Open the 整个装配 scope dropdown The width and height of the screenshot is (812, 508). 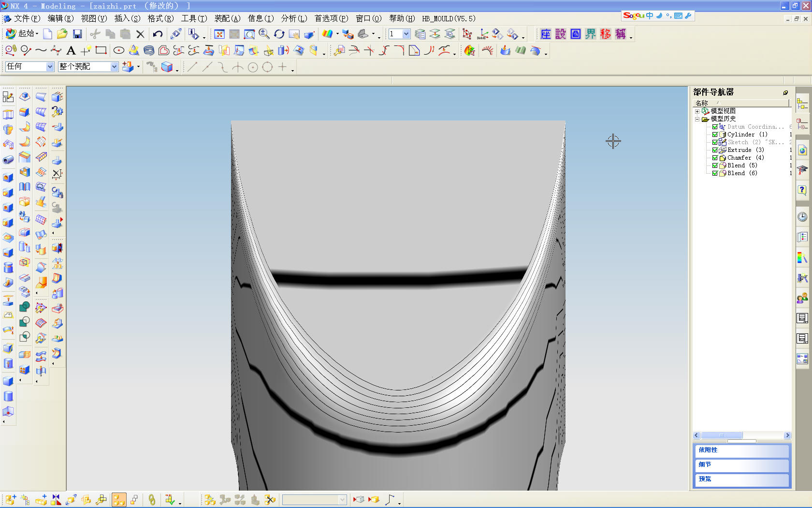point(115,67)
